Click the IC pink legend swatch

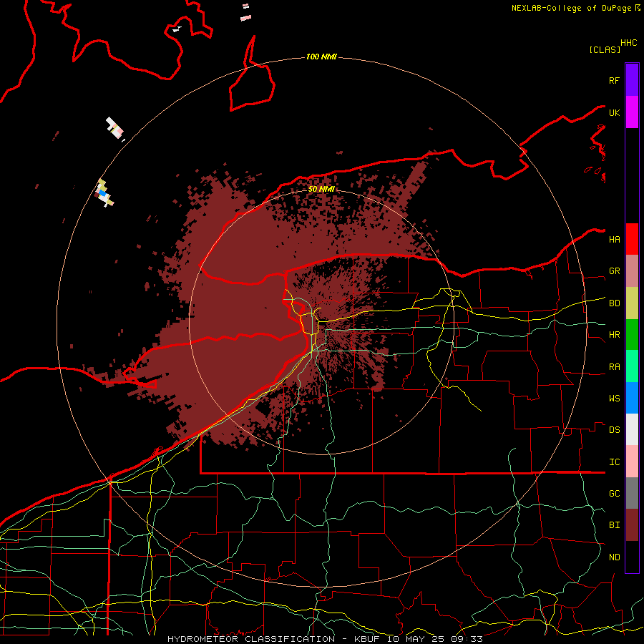[632, 462]
